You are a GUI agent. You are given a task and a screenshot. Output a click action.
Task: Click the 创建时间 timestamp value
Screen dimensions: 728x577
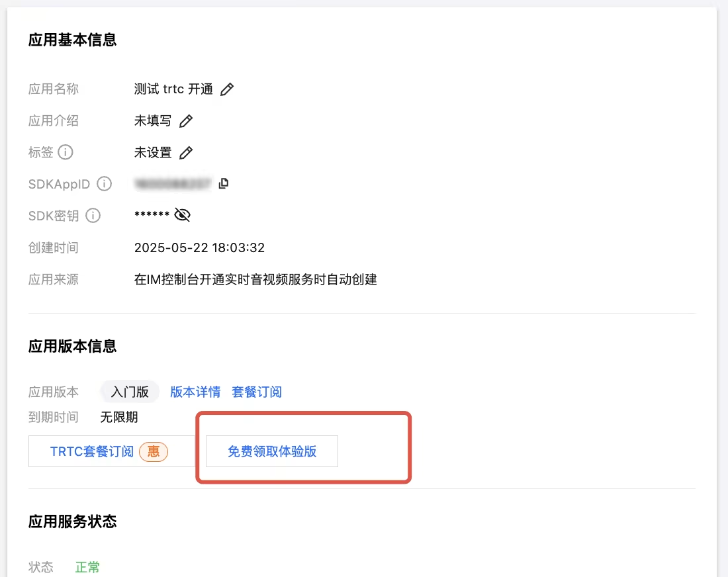(x=199, y=247)
